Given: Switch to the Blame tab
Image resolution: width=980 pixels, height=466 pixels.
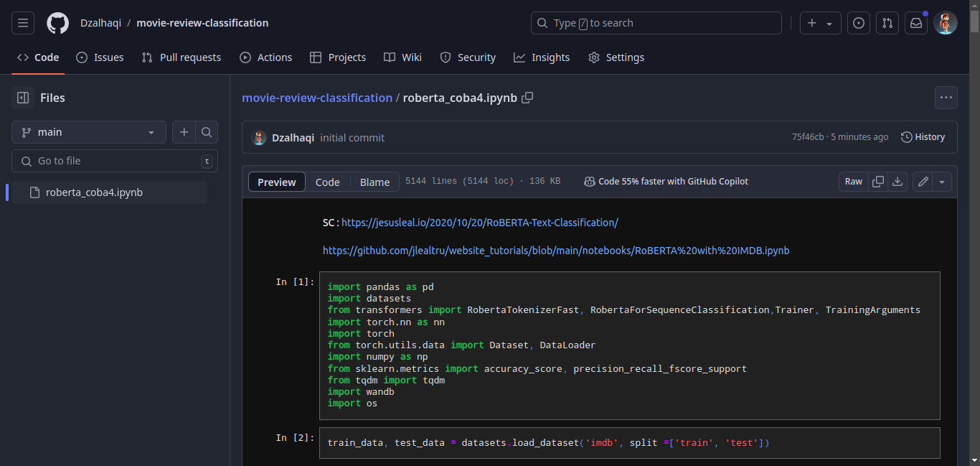Looking at the screenshot, I should click(x=374, y=182).
